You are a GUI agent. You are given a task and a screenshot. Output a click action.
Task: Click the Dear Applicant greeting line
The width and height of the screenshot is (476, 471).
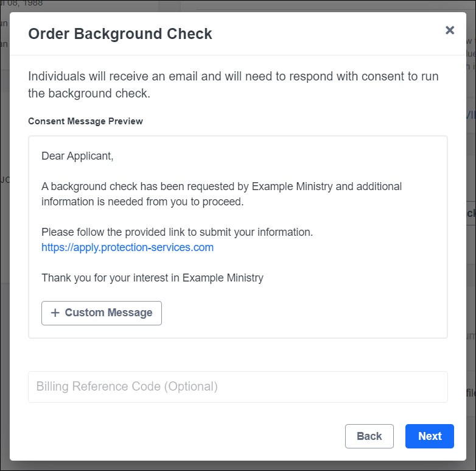[77, 156]
